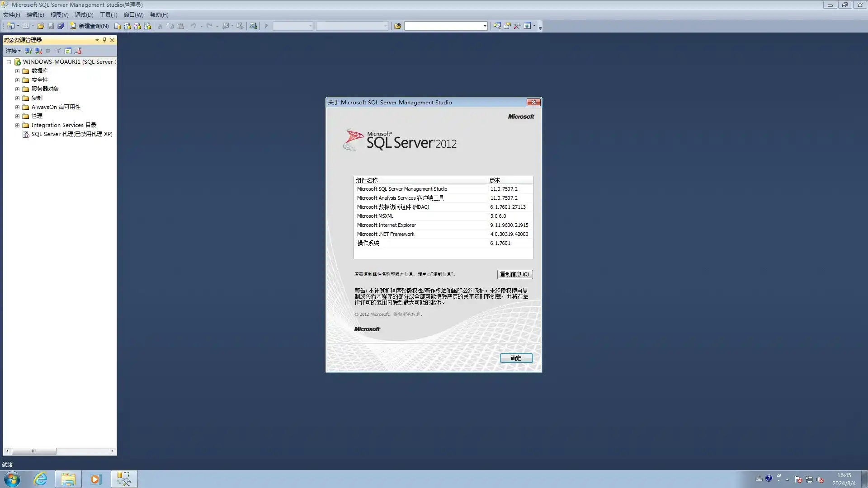Open the 视图(V) menu
Screen dimensions: 868x488
click(x=59, y=15)
